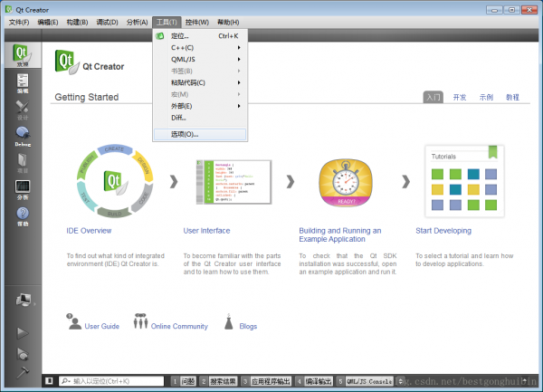Open the Design (设计) mode icon
This screenshot has width=543, height=392.
coord(23,110)
